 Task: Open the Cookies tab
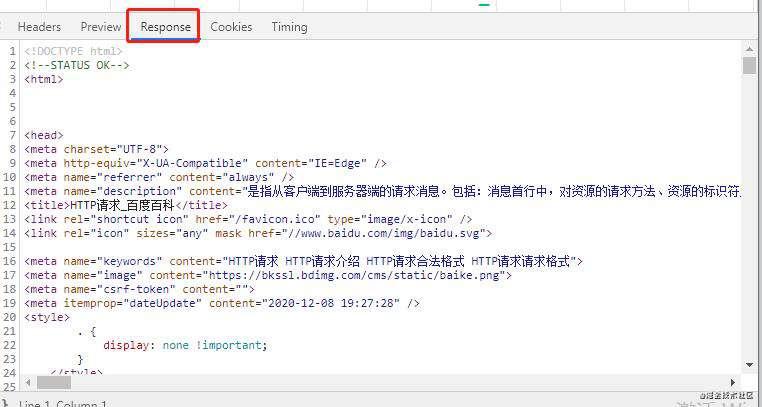[231, 27]
